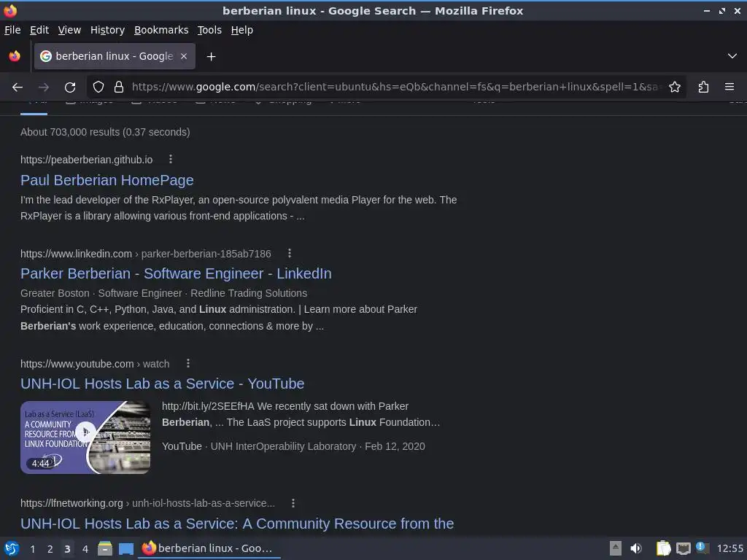Open options for LinkedIn result
Image resolution: width=747 pixels, height=560 pixels.
pos(289,253)
